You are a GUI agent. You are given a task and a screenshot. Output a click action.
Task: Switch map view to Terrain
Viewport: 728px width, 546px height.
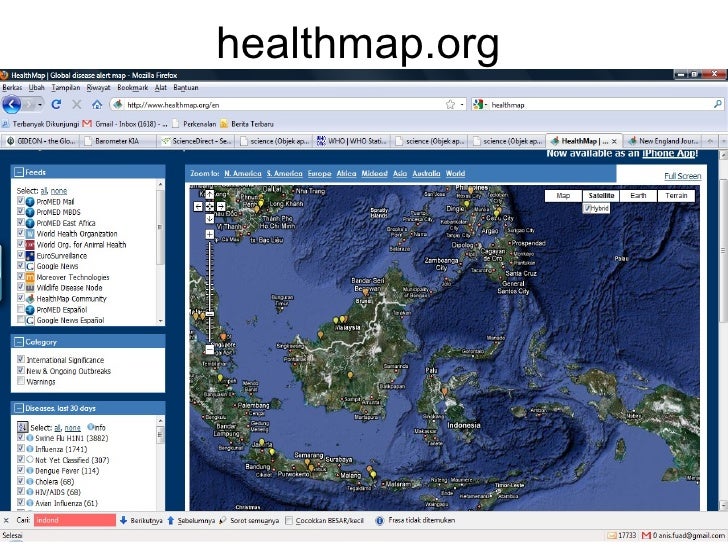pos(676,195)
